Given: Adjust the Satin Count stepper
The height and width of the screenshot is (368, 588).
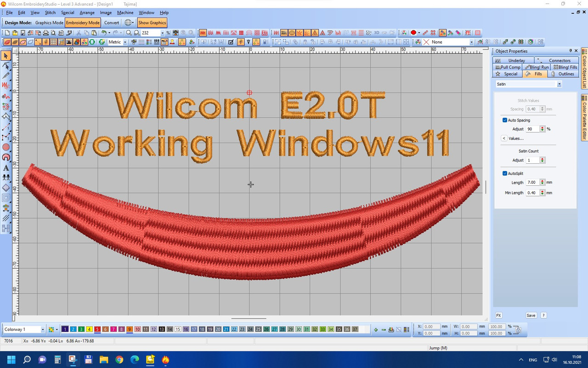Looking at the screenshot, I should [x=543, y=160].
